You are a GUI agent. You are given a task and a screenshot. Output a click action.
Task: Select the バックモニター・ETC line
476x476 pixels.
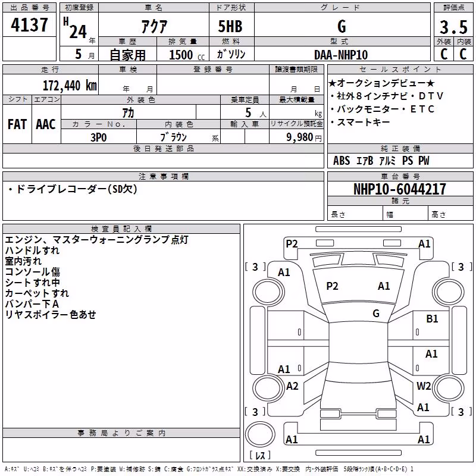pos(382,109)
